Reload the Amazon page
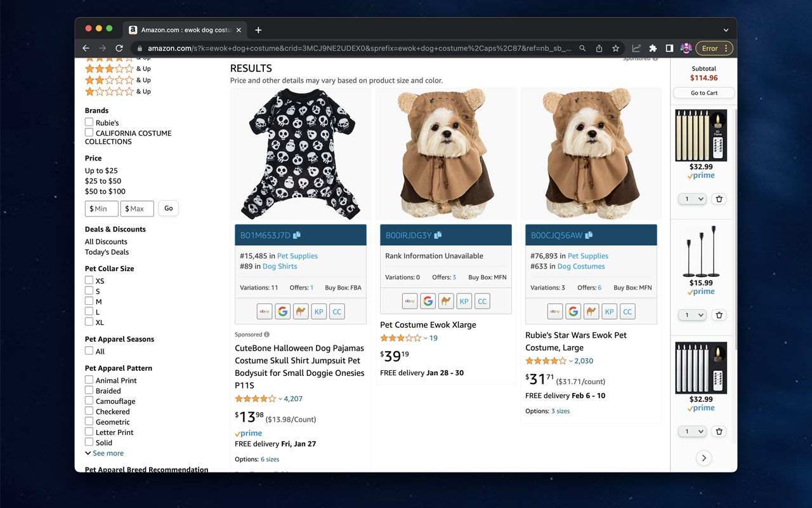The image size is (812, 508). click(119, 48)
